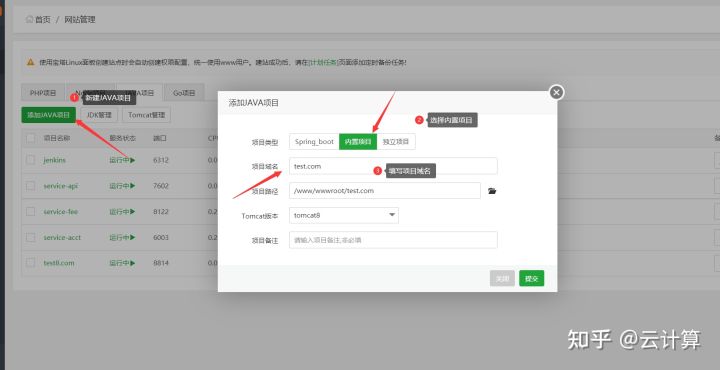Screen dimensions: 720x370
Task: Click port value 6003
Action: click(x=161, y=237)
